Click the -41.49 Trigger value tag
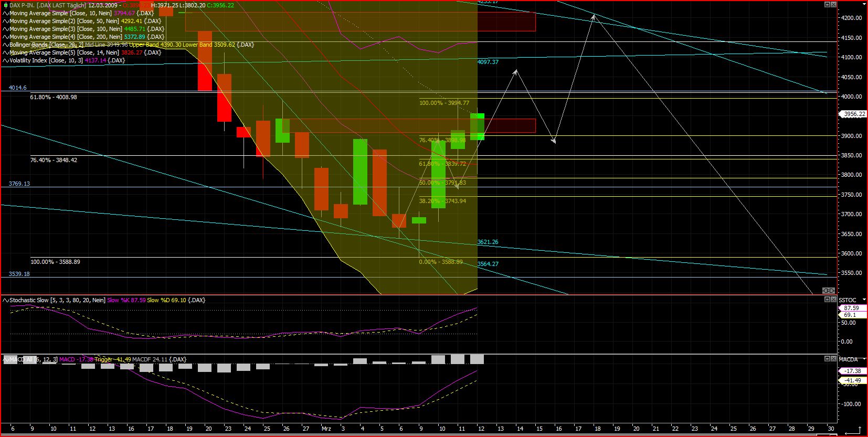Screen dimensions: 868x437 (852, 380)
